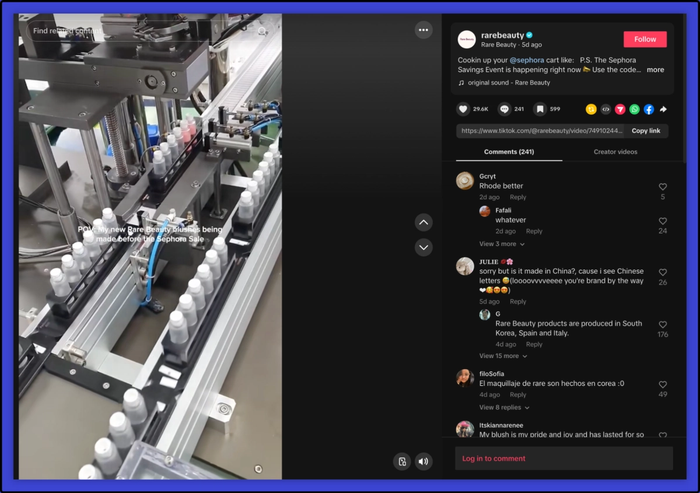Open the three-dot more options menu

(x=423, y=30)
